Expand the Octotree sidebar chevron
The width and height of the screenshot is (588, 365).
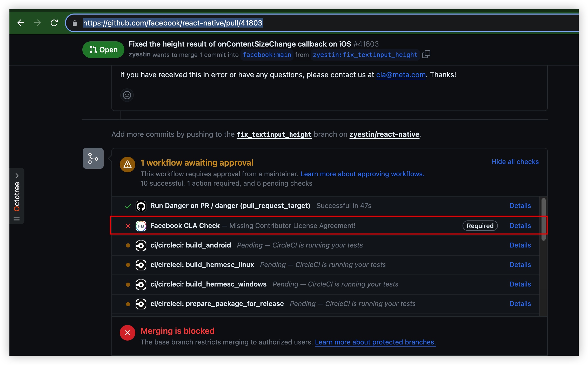point(17,175)
